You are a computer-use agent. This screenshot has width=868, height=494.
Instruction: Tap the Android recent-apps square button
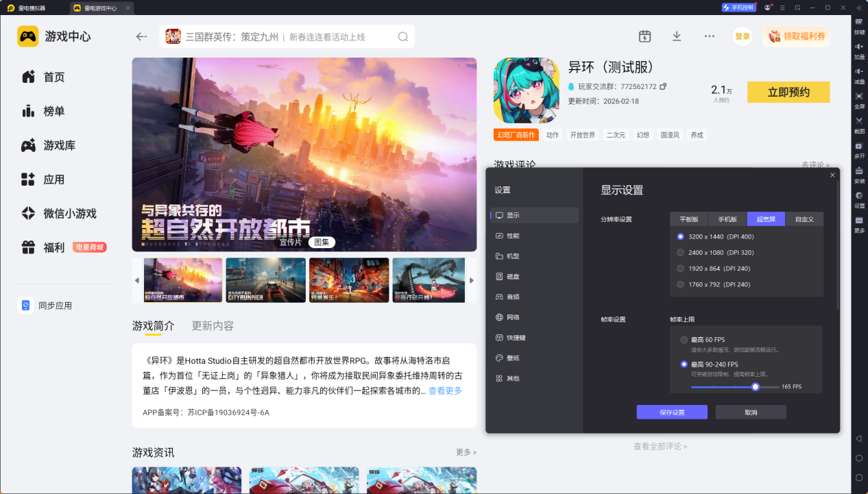tap(859, 478)
